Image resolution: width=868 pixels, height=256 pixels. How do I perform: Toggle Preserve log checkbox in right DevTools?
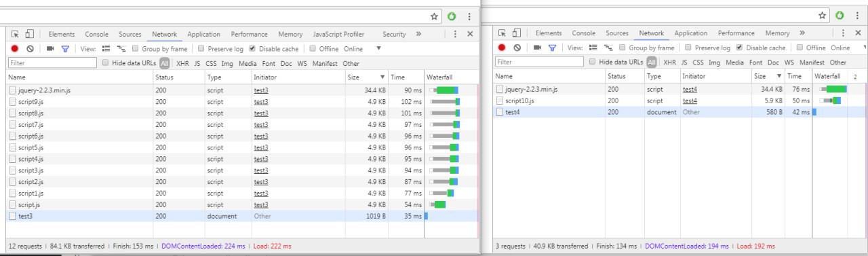[x=688, y=48]
